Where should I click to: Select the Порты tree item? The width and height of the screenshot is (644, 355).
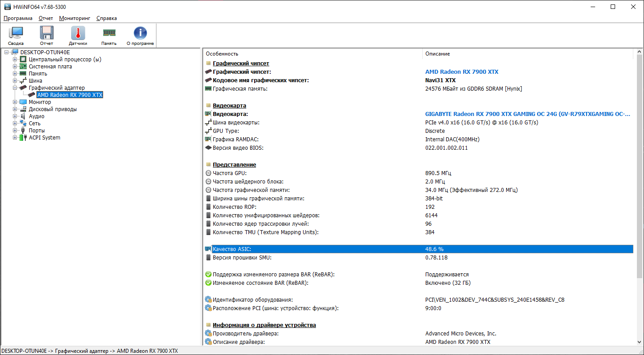37,131
